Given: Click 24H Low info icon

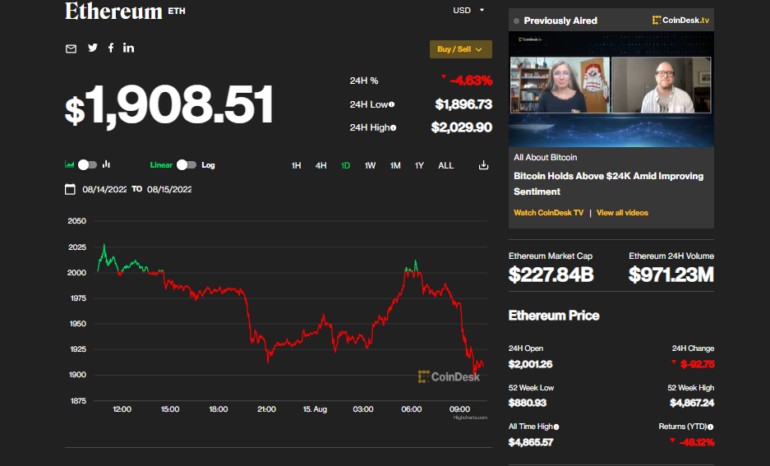Looking at the screenshot, I should pos(391,104).
